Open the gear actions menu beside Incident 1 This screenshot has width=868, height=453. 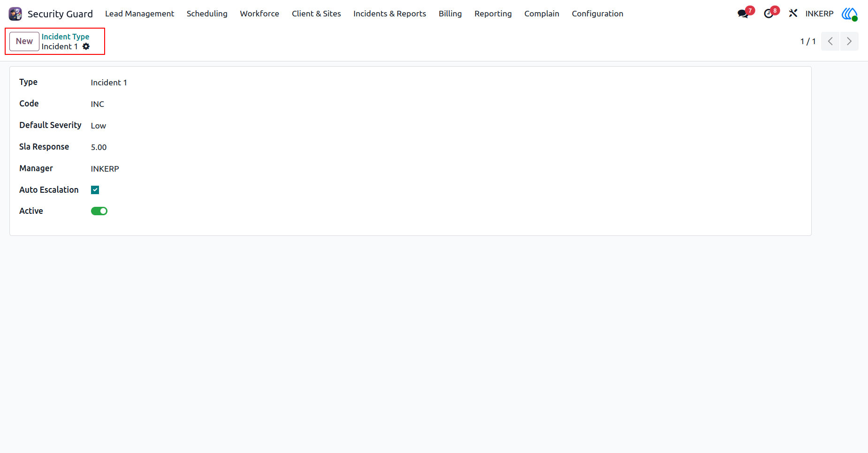tap(86, 46)
